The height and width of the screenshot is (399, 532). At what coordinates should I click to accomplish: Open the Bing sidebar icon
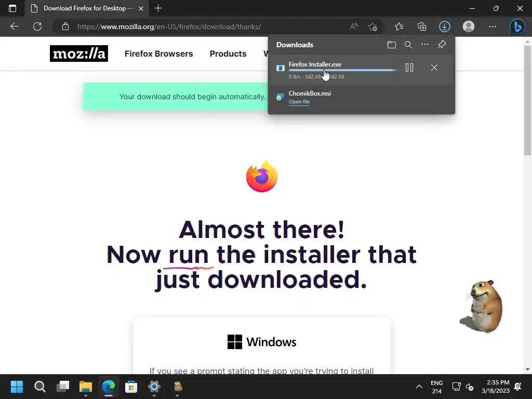click(517, 26)
